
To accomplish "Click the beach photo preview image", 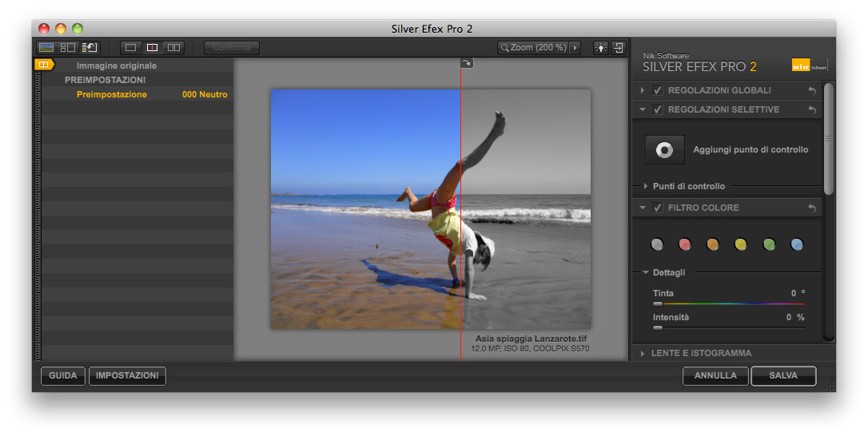I will point(431,209).
